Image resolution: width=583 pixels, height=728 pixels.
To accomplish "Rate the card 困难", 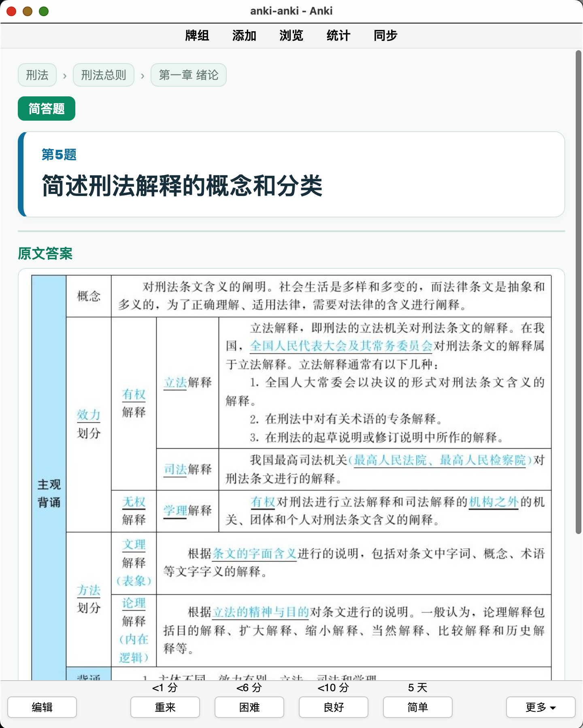I will [x=249, y=707].
